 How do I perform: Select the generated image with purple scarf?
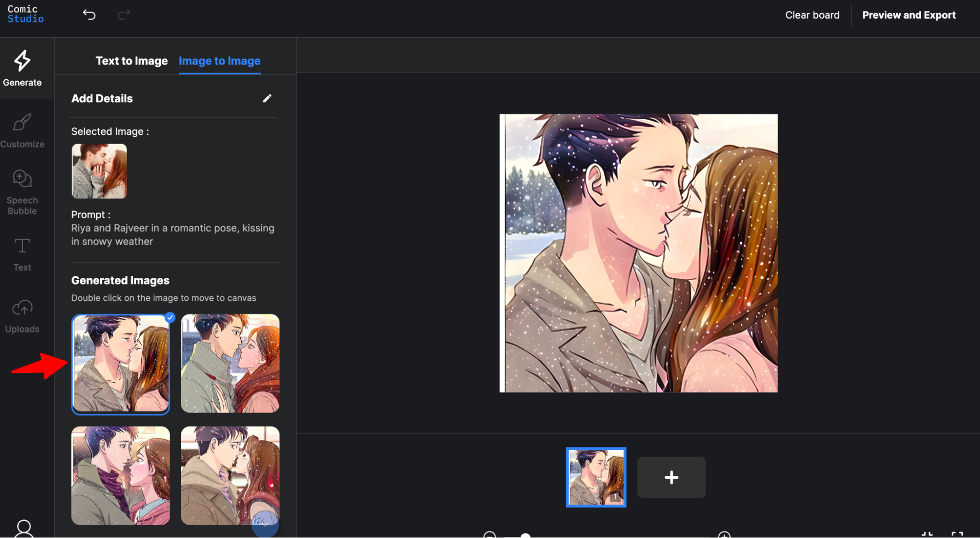click(x=121, y=476)
